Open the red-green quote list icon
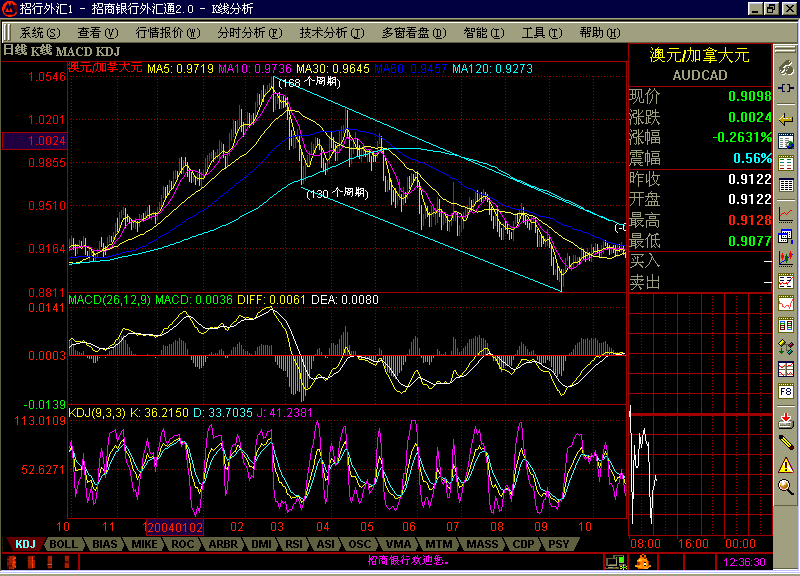The height and width of the screenshot is (576, 800). (x=786, y=163)
